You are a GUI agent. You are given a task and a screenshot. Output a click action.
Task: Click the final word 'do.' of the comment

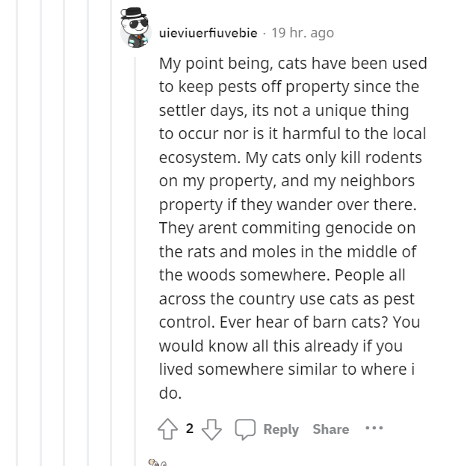[170, 393]
